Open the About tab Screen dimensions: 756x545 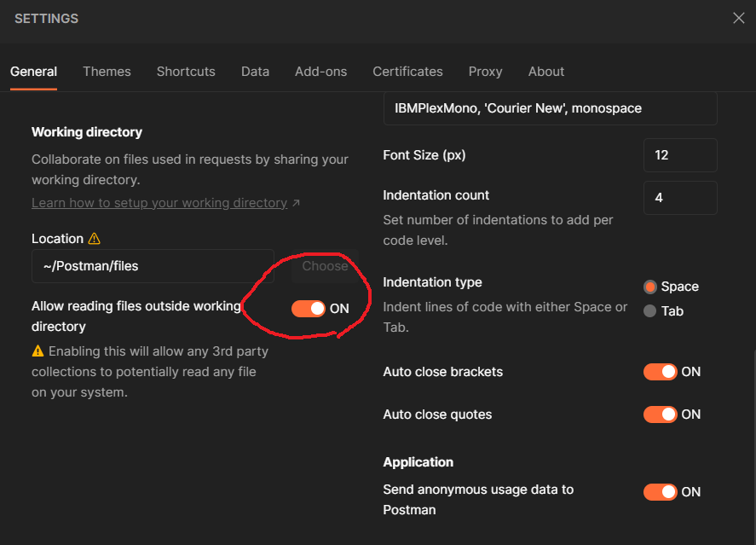546,72
